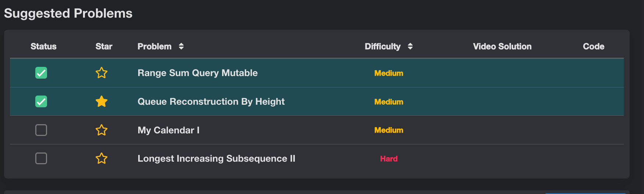Click the Video Solution column header
This screenshot has height=194, width=644.
coord(502,46)
